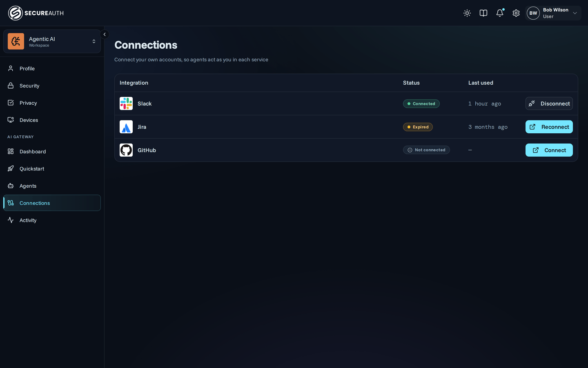The width and height of the screenshot is (588, 368).
Task: Select Connections in the sidebar
Action: click(x=52, y=203)
